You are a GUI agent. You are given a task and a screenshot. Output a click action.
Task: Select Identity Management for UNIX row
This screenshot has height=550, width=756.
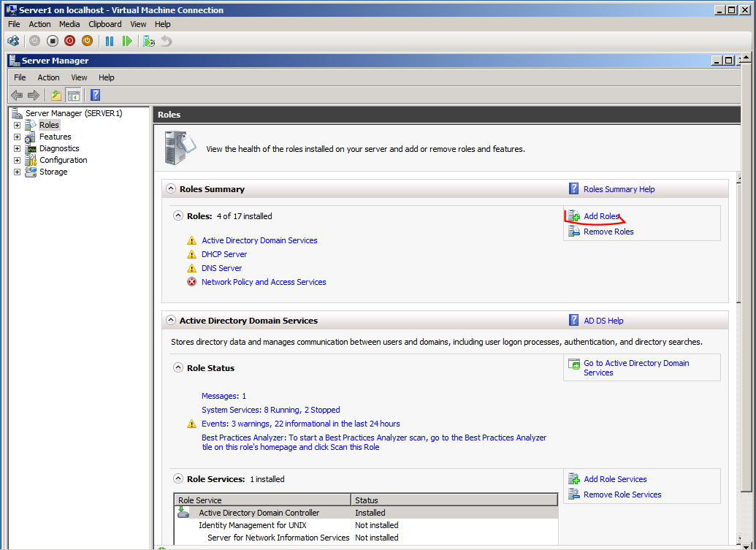(366, 525)
